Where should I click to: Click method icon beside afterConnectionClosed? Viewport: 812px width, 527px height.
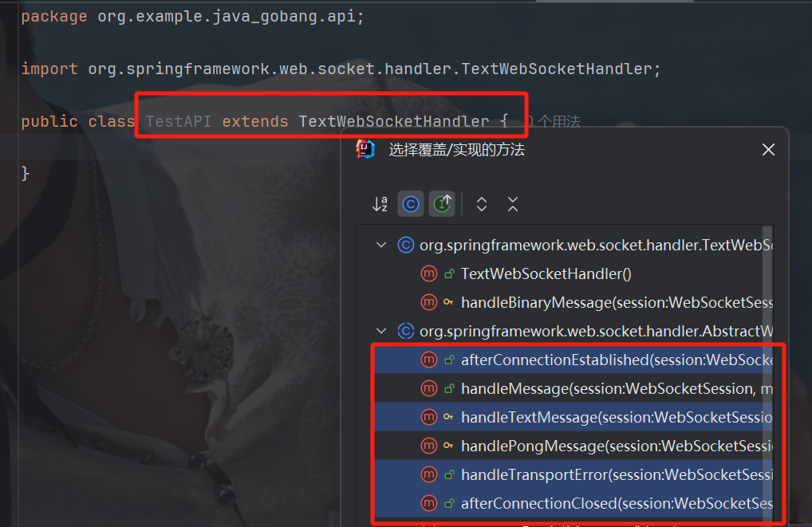428,503
